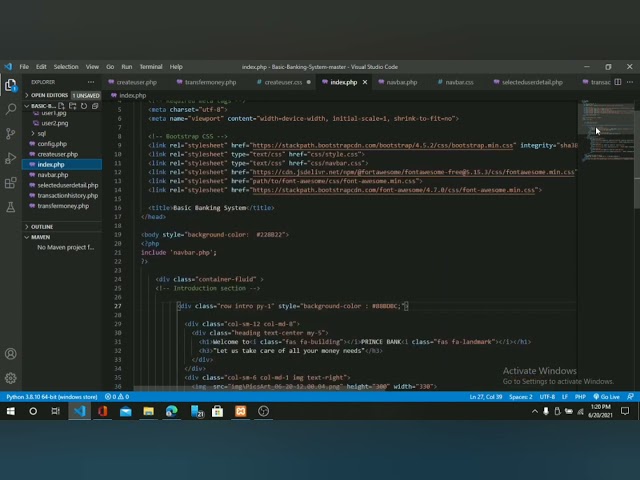
Task: Open the Run menu
Action: pyautogui.click(x=127, y=67)
